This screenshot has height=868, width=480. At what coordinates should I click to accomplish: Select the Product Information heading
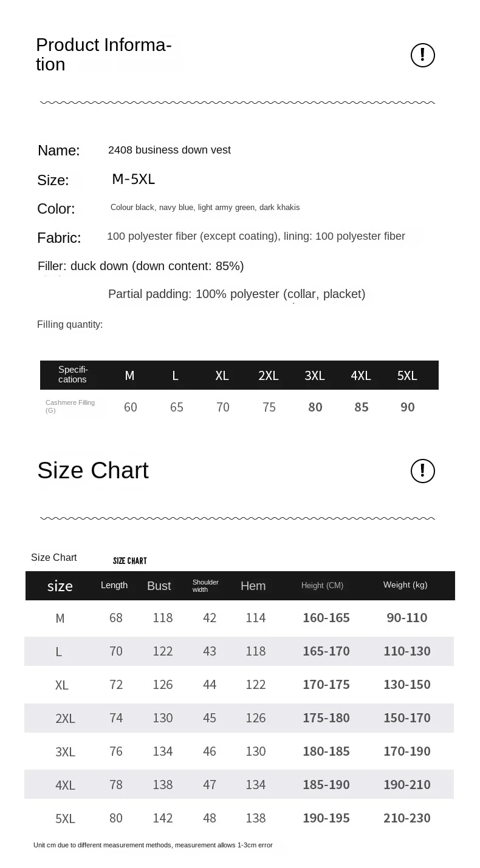(103, 55)
